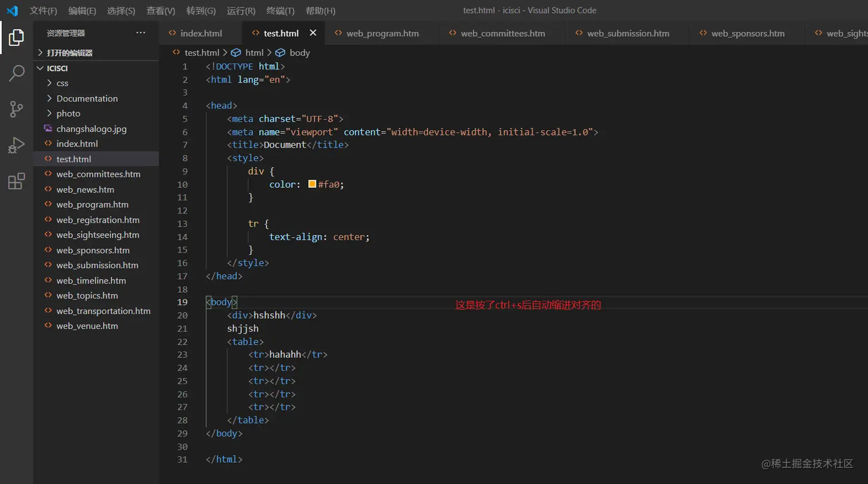Open web_submission.htm in file explorer
This screenshot has height=484, width=868.
tap(96, 265)
